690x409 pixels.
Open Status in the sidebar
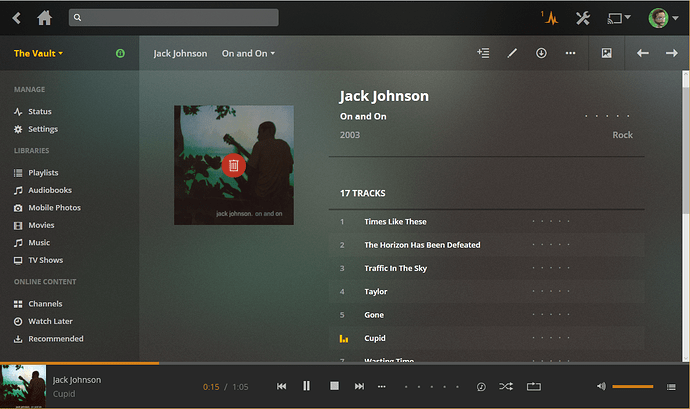pyautogui.click(x=33, y=111)
